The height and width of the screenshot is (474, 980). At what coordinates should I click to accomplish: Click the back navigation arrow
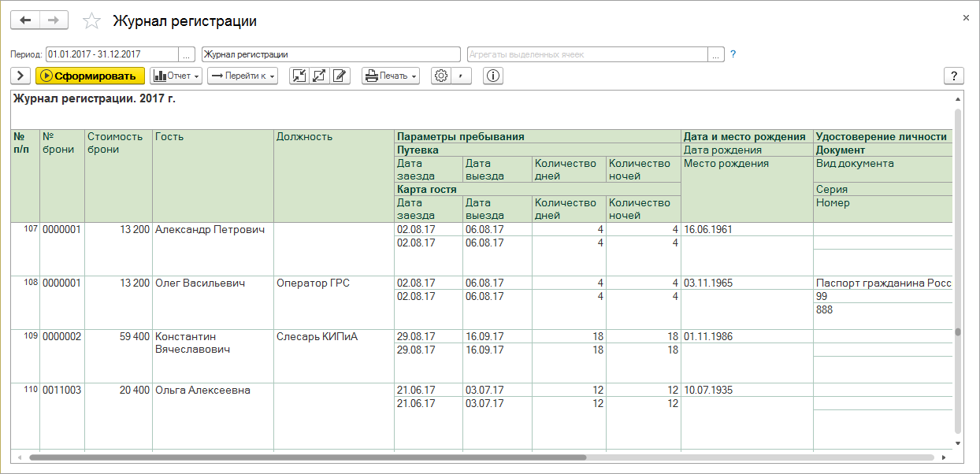pyautogui.click(x=24, y=20)
